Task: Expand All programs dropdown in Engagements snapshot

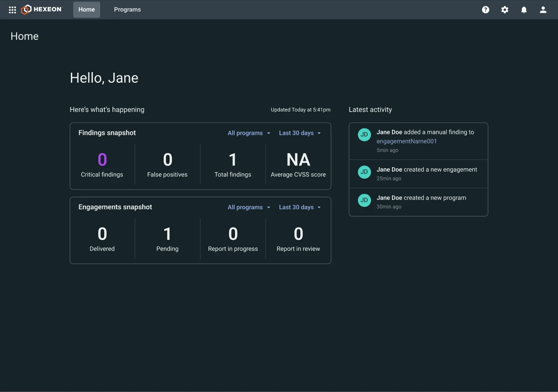Action: coord(249,207)
